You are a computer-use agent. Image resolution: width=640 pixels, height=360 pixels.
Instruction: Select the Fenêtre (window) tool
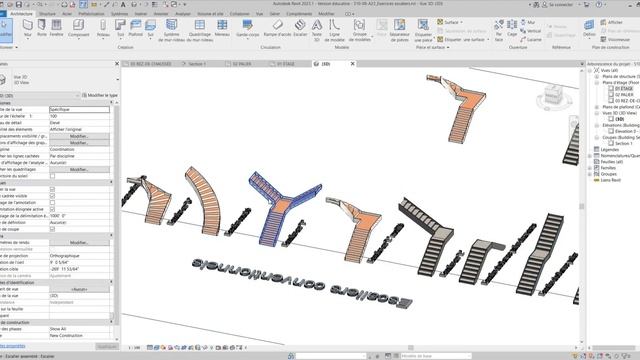tap(56, 28)
